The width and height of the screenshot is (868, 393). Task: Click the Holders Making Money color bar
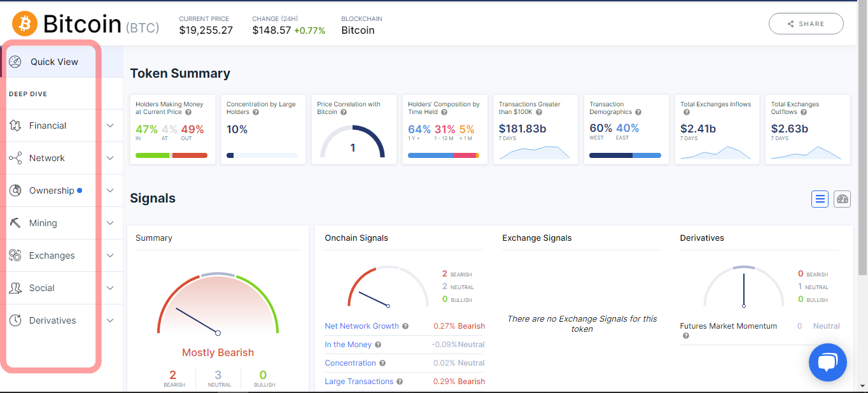(171, 155)
